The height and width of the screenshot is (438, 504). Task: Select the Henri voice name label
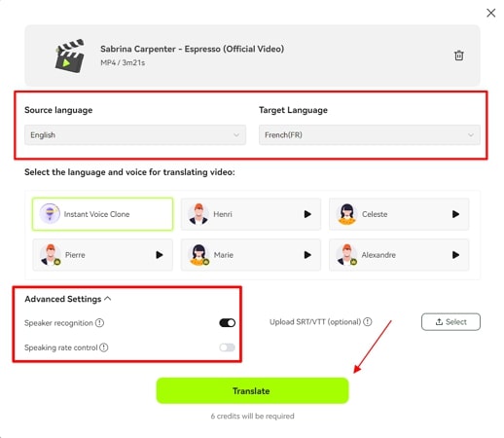[223, 214]
